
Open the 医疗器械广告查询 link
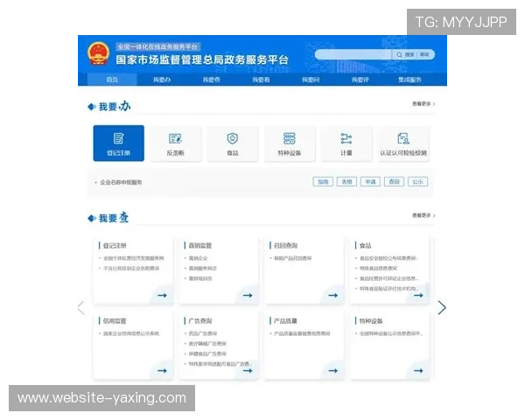(x=207, y=344)
